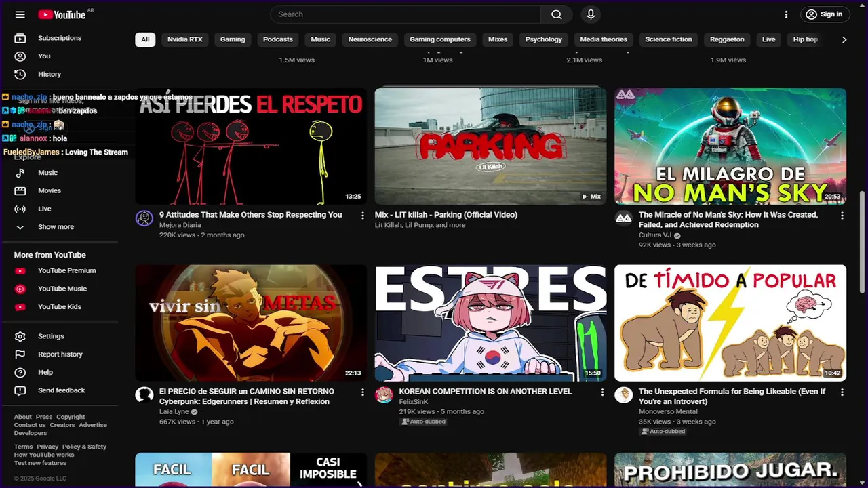Select the Gaming computers chip
The height and width of the screenshot is (488, 868).
click(440, 39)
